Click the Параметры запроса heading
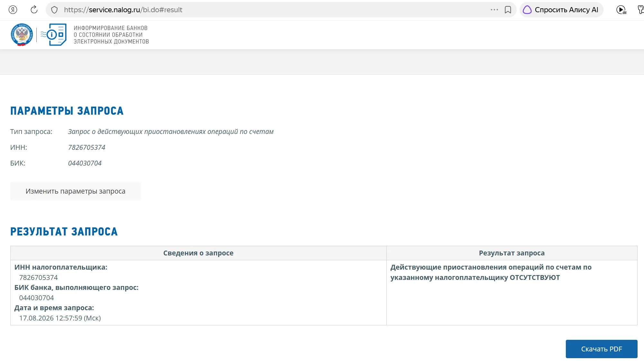Screen dimensions: 644x363 [x=67, y=111]
